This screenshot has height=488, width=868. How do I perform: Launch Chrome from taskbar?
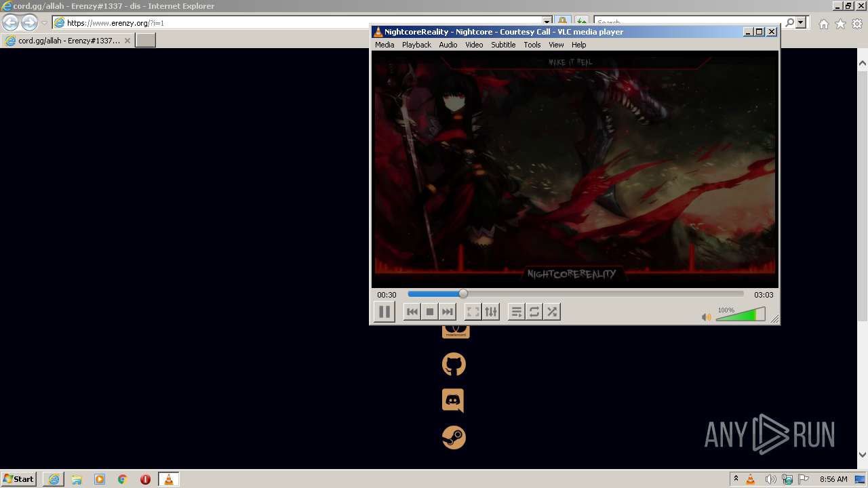(x=123, y=479)
